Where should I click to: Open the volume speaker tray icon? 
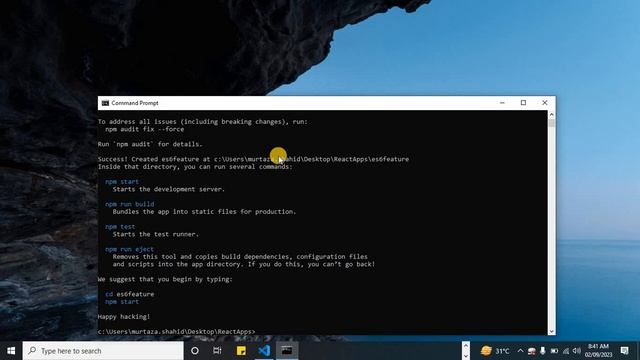(x=576, y=351)
